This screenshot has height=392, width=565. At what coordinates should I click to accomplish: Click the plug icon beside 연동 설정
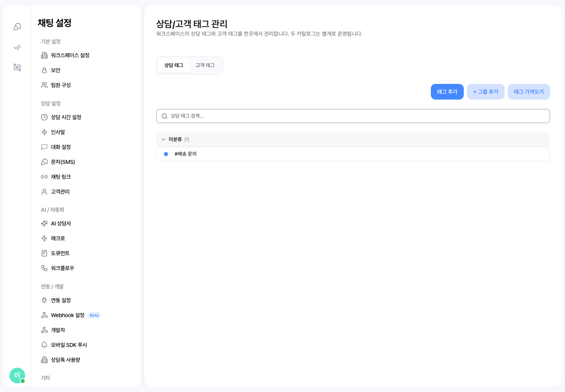tap(44, 300)
